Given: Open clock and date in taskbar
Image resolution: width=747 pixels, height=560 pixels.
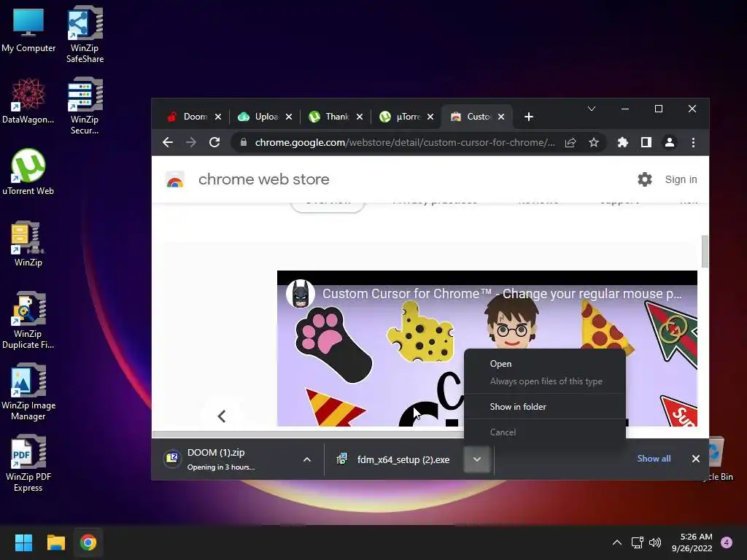Looking at the screenshot, I should pyautogui.click(x=692, y=542).
